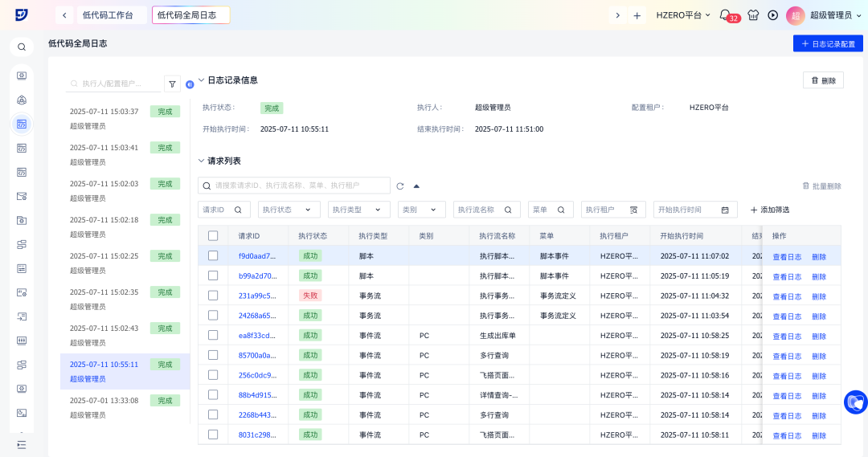Collapse the 日志记录信息 section

point(202,80)
